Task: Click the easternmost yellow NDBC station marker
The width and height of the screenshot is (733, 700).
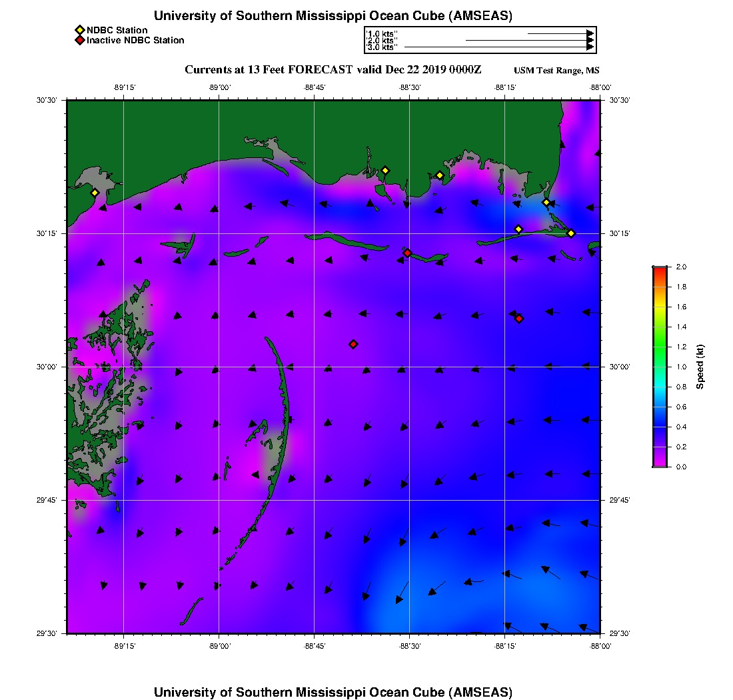Action: click(571, 233)
